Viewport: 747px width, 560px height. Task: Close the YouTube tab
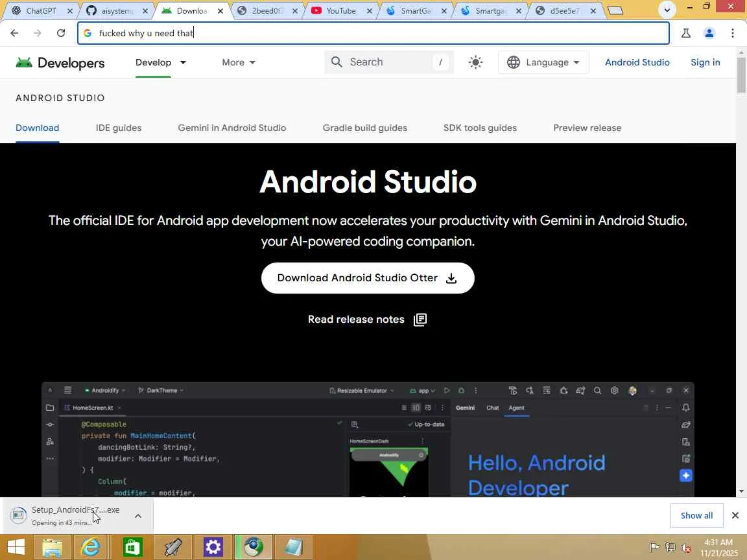[x=369, y=10]
